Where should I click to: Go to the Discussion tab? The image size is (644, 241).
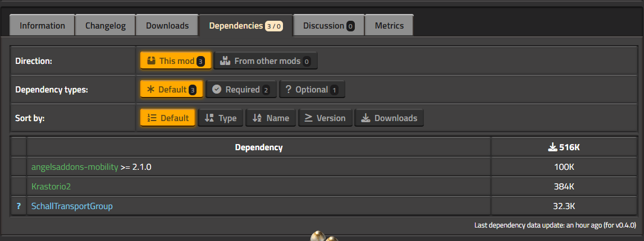click(328, 25)
